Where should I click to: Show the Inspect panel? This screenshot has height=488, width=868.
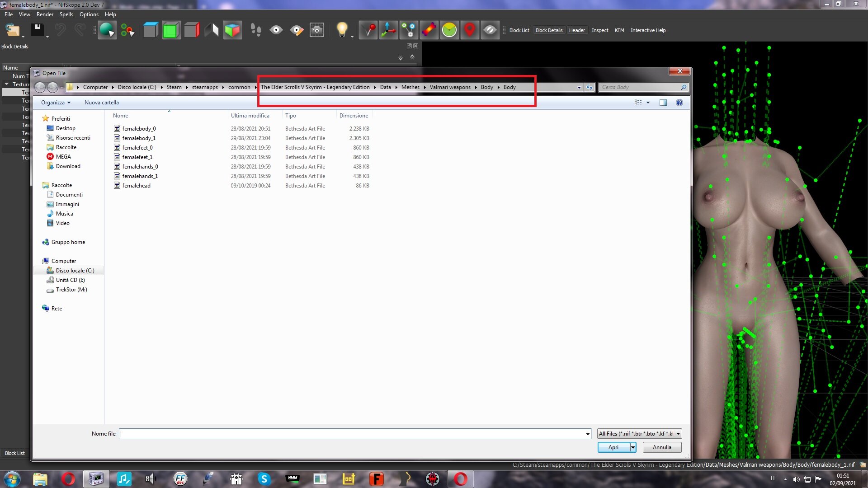point(600,30)
